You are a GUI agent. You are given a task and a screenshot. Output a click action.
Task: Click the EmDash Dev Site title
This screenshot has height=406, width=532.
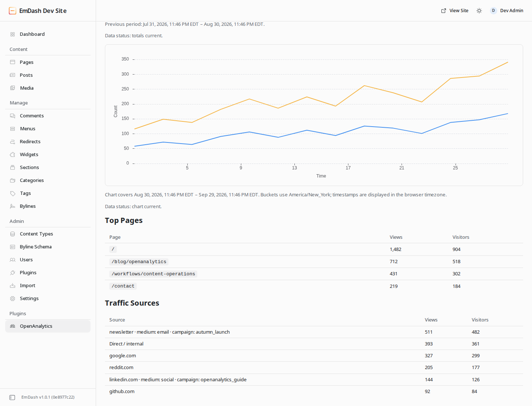(43, 11)
